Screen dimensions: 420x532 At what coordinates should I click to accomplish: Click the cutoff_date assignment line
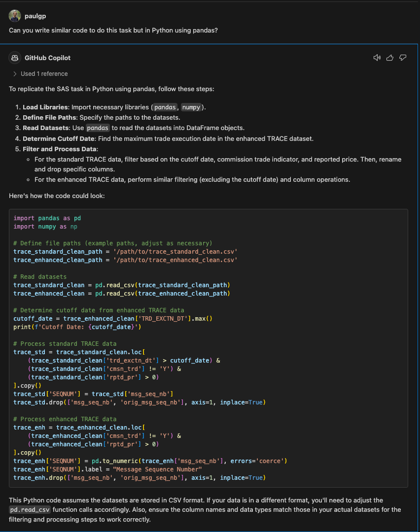(x=113, y=319)
